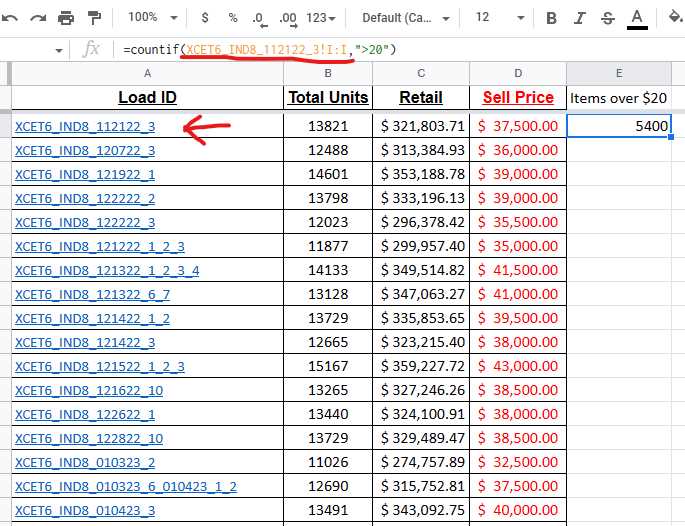Select column A header
Viewport: 685px width, 526px height.
tap(147, 73)
